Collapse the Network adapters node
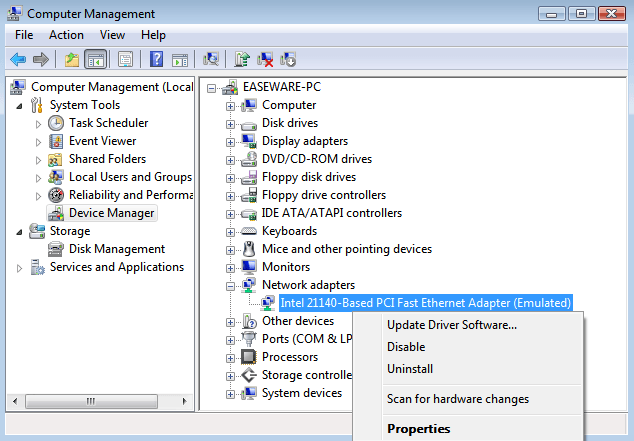Image resolution: width=634 pixels, height=441 pixels. click(231, 285)
